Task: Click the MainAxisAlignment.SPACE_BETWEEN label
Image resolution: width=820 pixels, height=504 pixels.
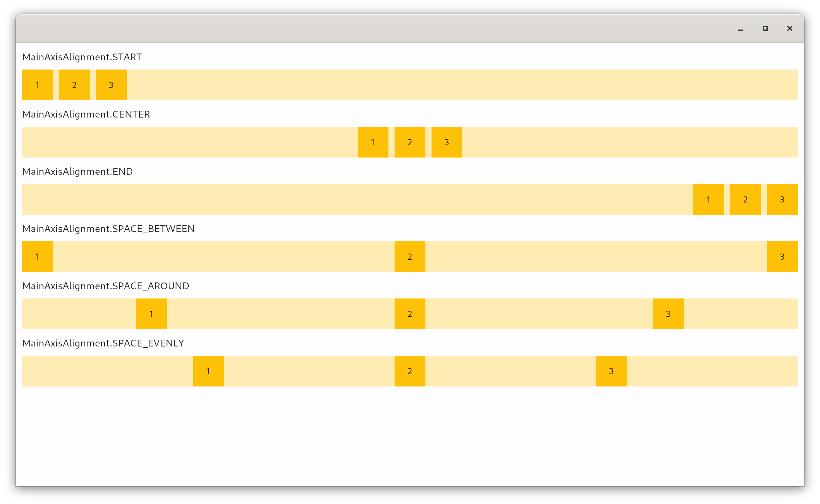Action: coord(108,229)
